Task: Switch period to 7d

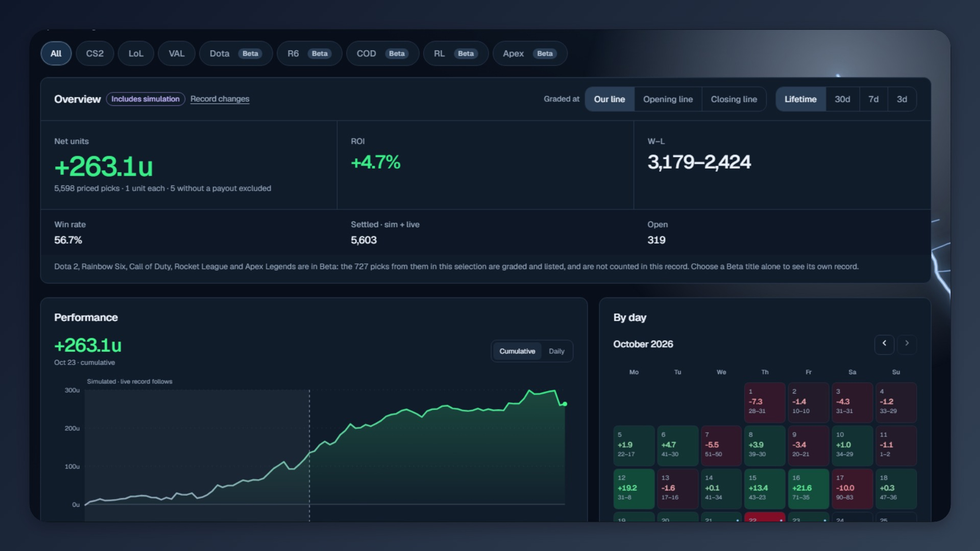Action: 873,99
